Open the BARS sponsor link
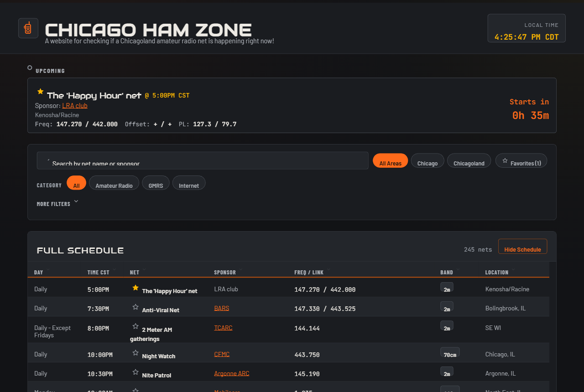This screenshot has height=392, width=584. [222, 308]
